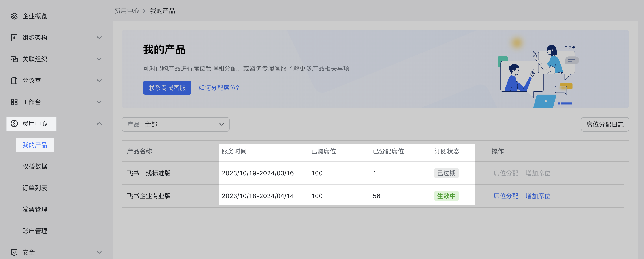Screen dimensions: 644x259
Task: Click the 企业概览 layers icon
Action: coord(14,16)
